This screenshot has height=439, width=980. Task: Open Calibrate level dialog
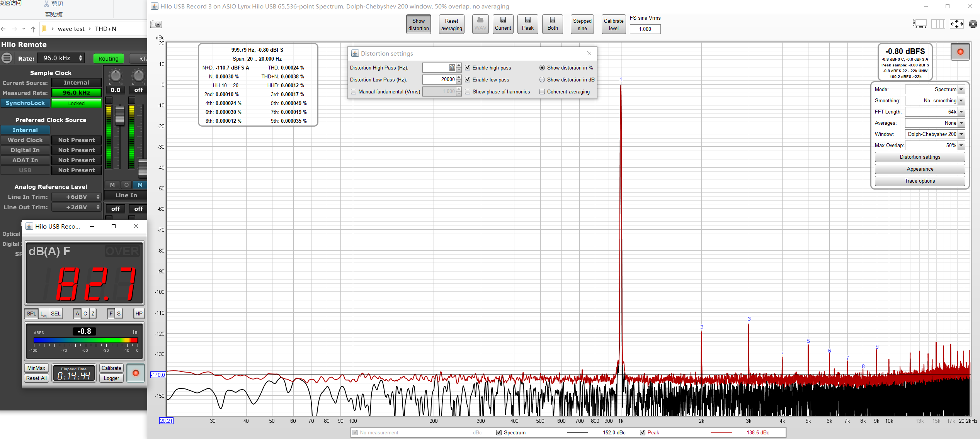[x=614, y=24]
